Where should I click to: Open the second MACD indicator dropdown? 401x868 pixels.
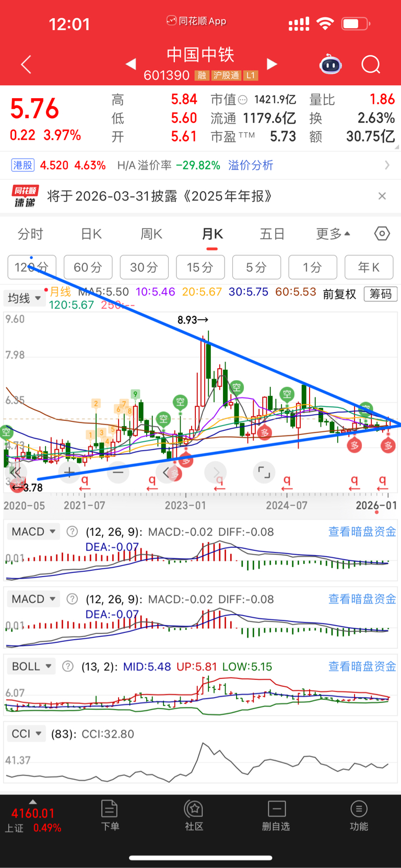pyautogui.click(x=34, y=599)
